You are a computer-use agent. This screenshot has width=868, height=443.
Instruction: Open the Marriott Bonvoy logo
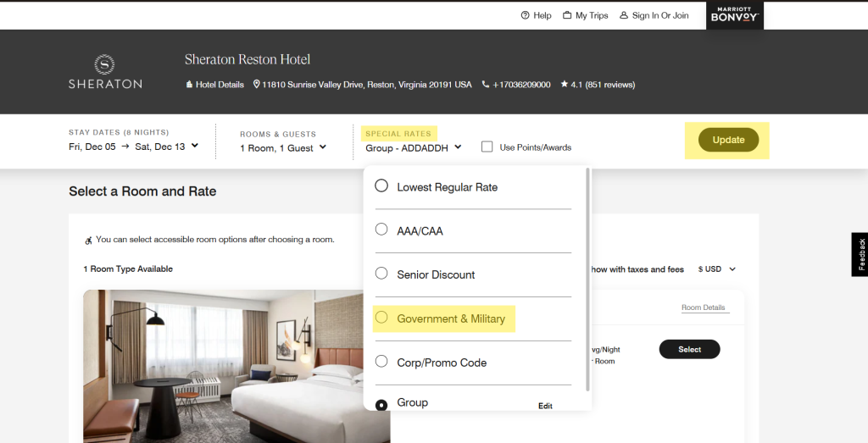pyautogui.click(x=735, y=15)
